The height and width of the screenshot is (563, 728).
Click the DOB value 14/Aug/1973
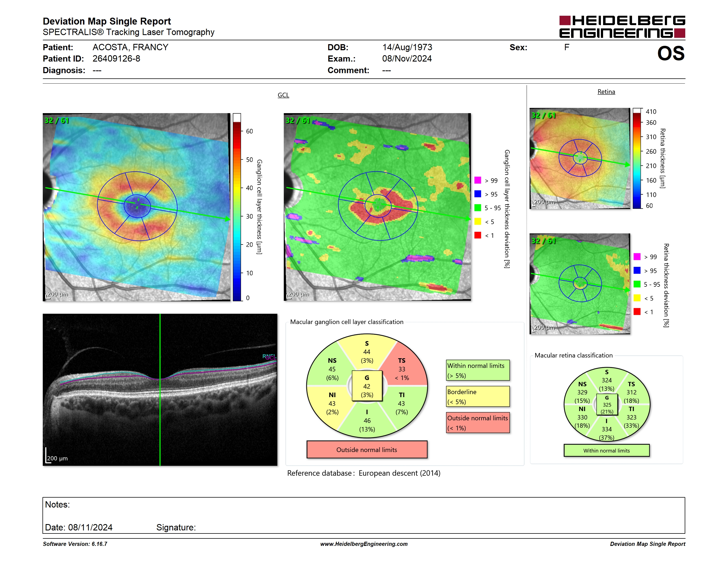(x=407, y=47)
